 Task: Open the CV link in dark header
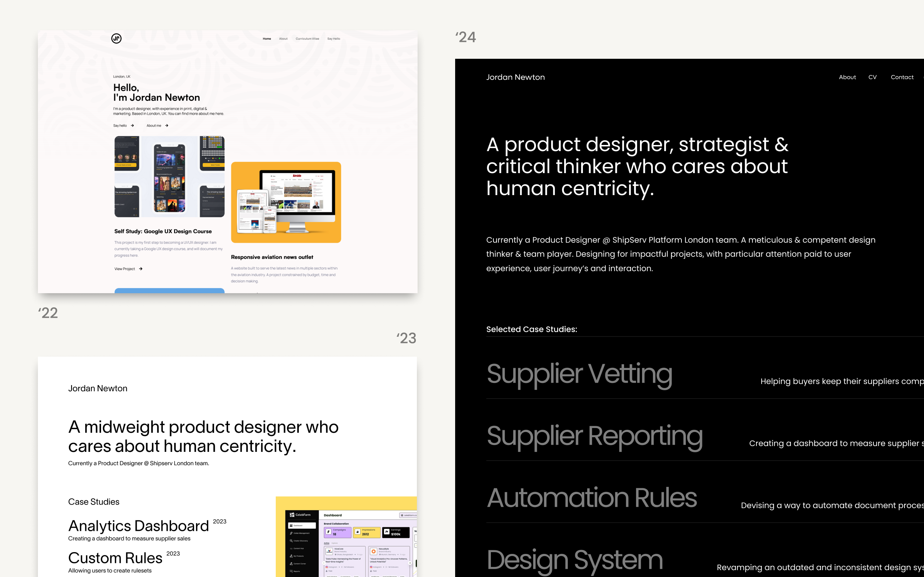(x=872, y=77)
